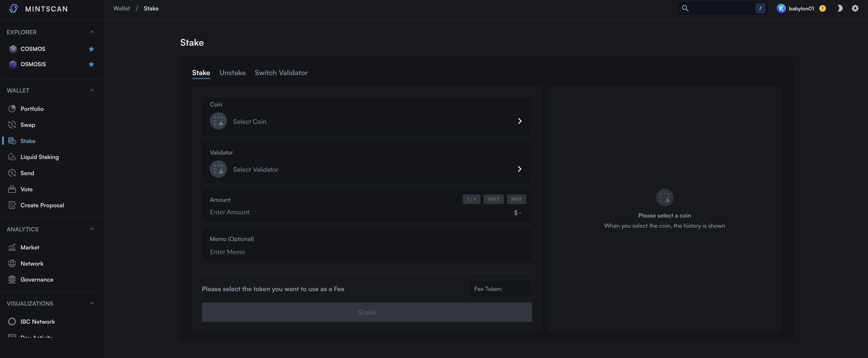
Task: Select the Swap tool in the sidebar
Action: pos(28,124)
